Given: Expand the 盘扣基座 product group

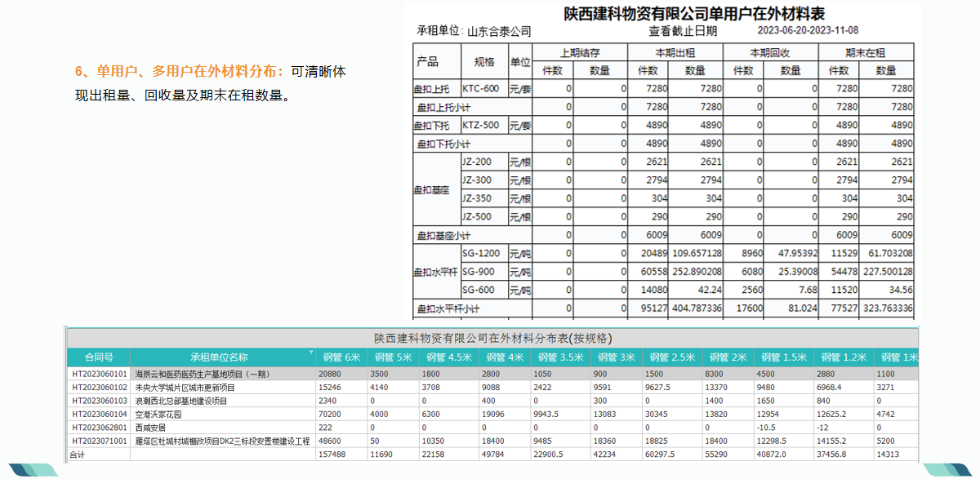Looking at the screenshot, I should pyautogui.click(x=434, y=189).
